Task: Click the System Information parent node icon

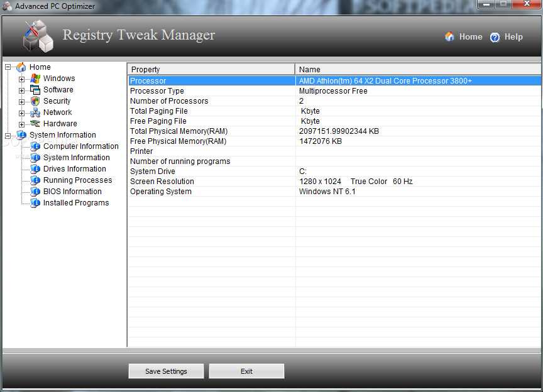Action: [x=21, y=134]
